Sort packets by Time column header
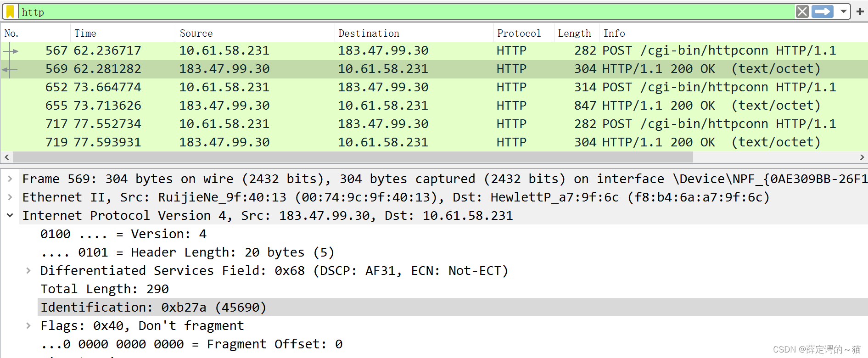Image resolution: width=868 pixels, height=358 pixels. click(123, 33)
